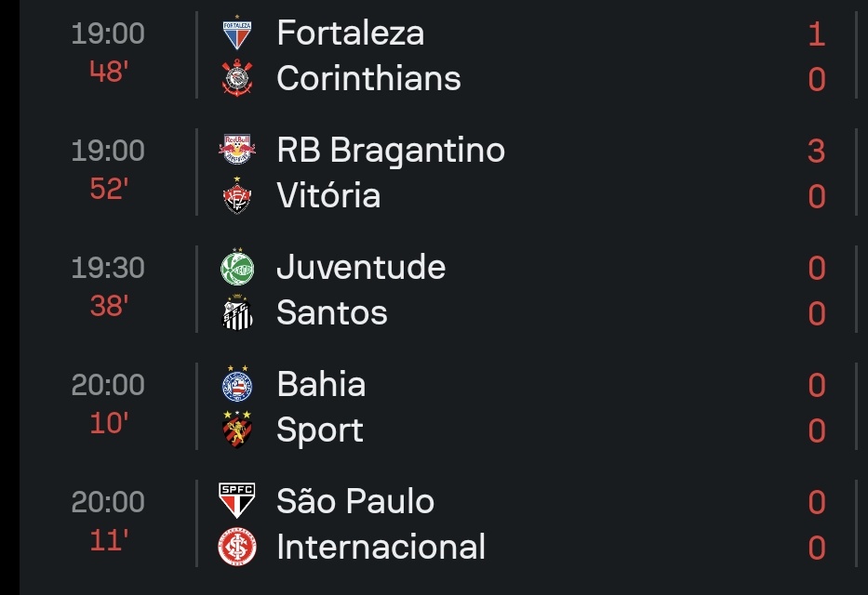This screenshot has width=868, height=595.
Task: Click the 48' live minute indicator
Action: (x=108, y=72)
